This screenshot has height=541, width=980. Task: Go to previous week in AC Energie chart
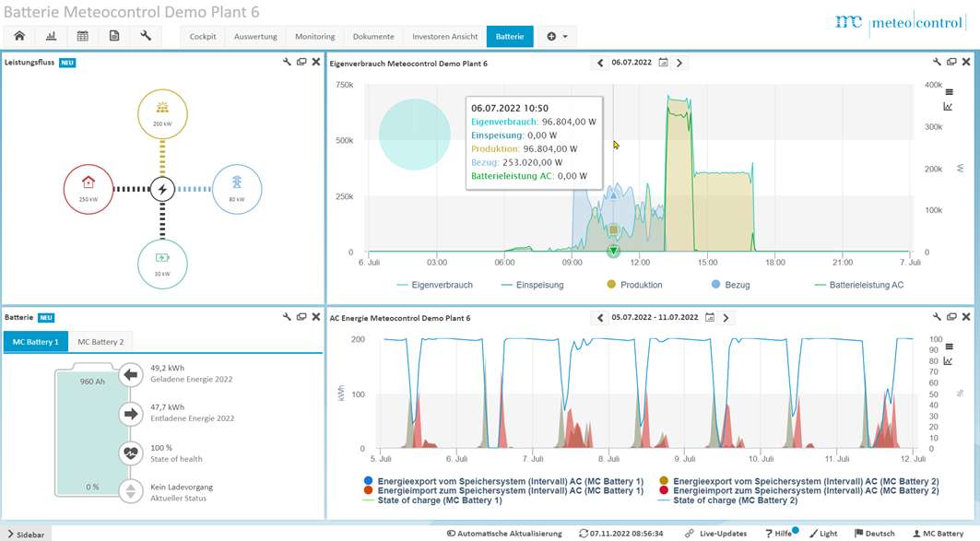point(600,318)
